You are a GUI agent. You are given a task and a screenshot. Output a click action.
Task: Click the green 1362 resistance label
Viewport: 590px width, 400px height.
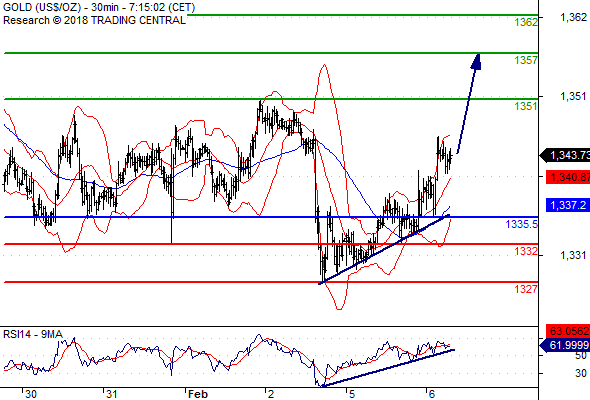click(526, 22)
